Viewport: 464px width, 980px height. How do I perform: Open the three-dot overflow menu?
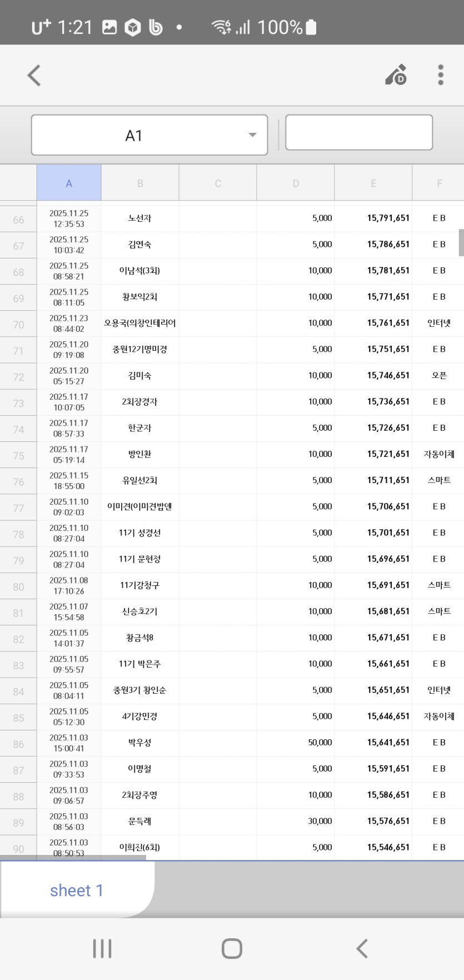coord(440,76)
